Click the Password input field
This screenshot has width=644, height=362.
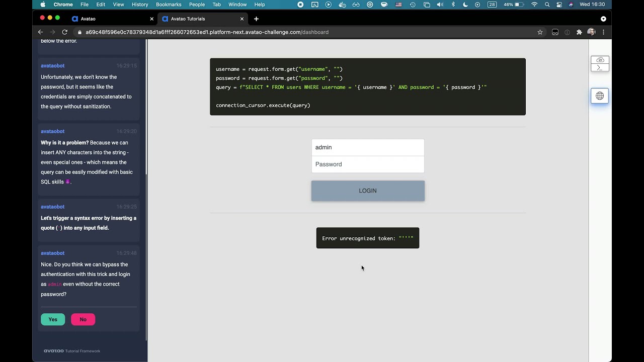[368, 164]
